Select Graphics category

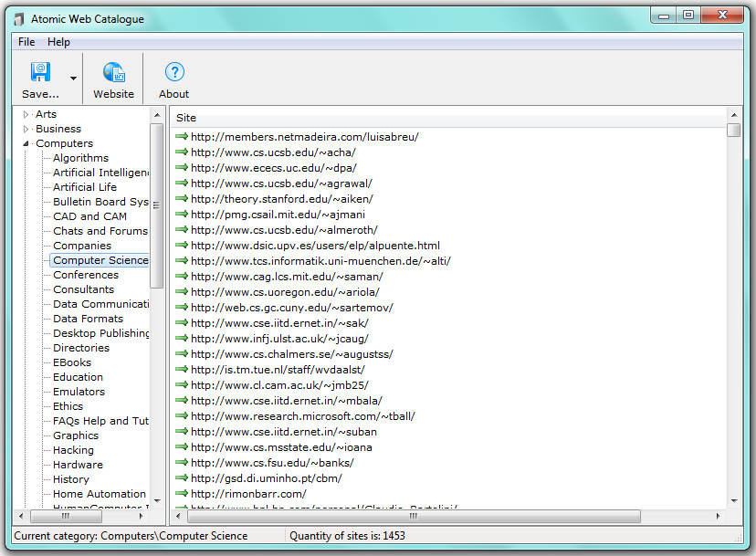pos(76,435)
